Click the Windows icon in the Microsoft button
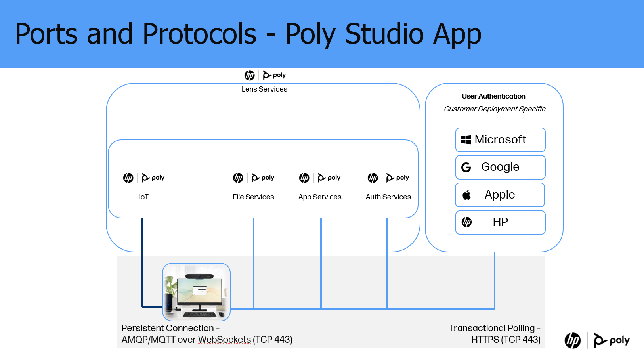This screenshot has width=644, height=361. 466,139
